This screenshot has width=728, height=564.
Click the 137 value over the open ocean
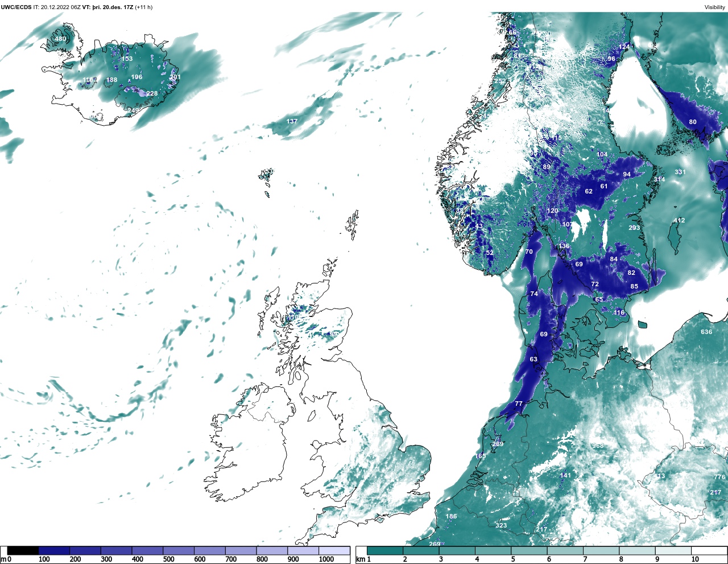pyautogui.click(x=292, y=121)
